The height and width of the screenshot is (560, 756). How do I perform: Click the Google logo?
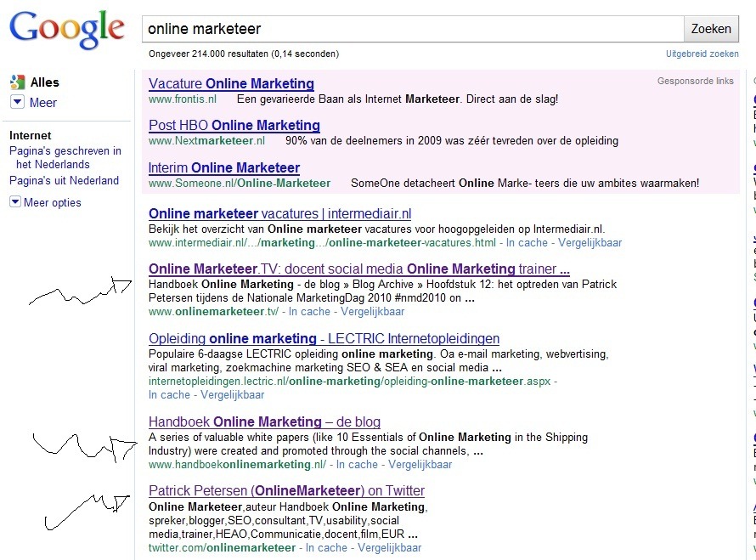tap(66, 29)
